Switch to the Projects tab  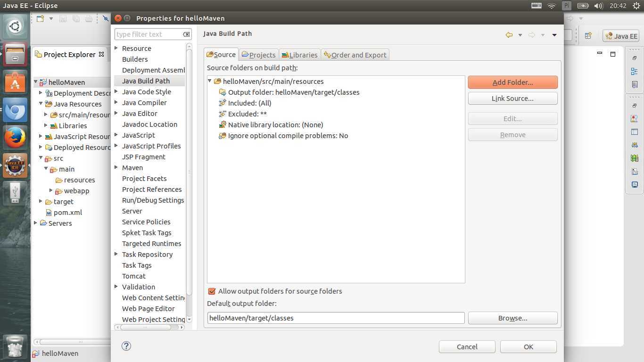pos(258,55)
